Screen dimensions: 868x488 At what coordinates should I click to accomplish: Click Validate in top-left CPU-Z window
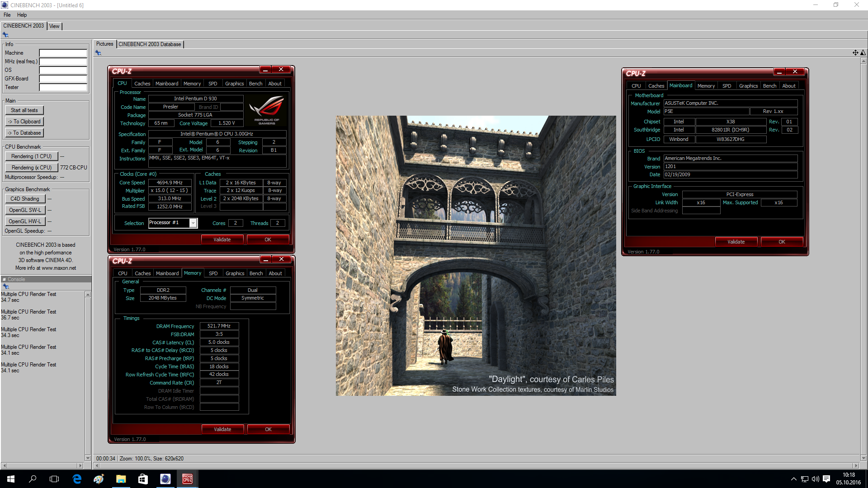click(222, 239)
